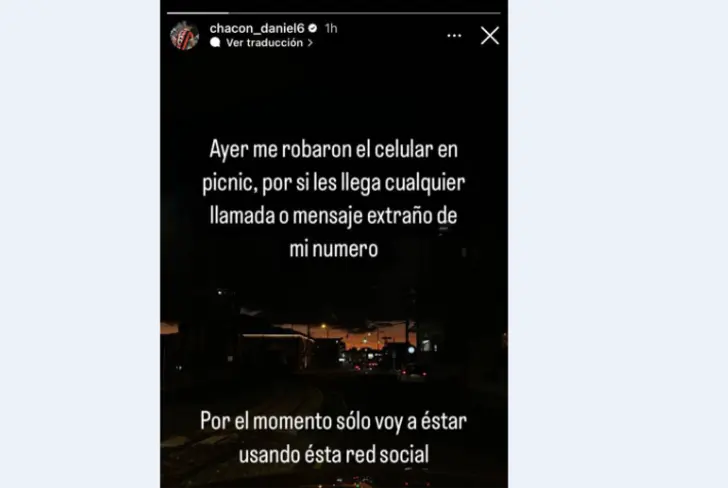
Task: Tap the 'mi numero' text line
Action: [x=334, y=249]
